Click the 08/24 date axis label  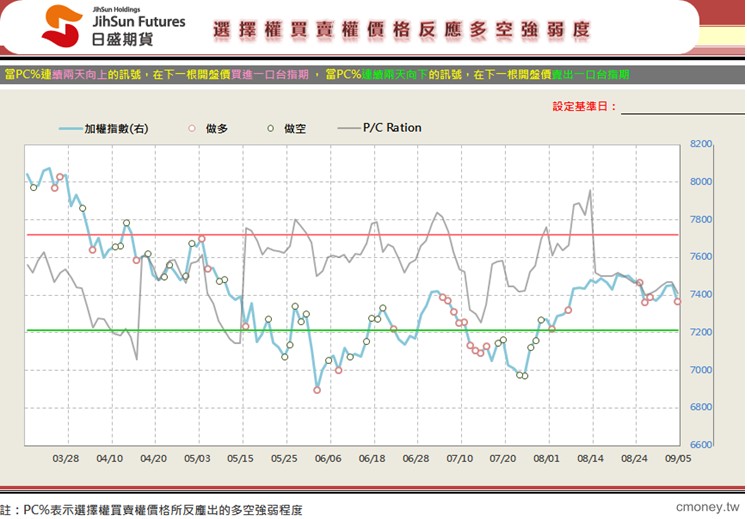point(635,458)
